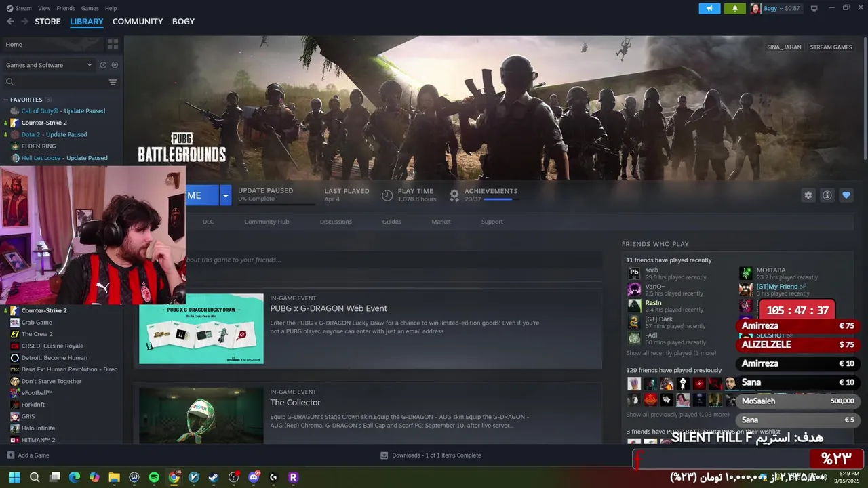This screenshot has height=488, width=868.
Task: Open Windows Start menu
Action: point(14,477)
